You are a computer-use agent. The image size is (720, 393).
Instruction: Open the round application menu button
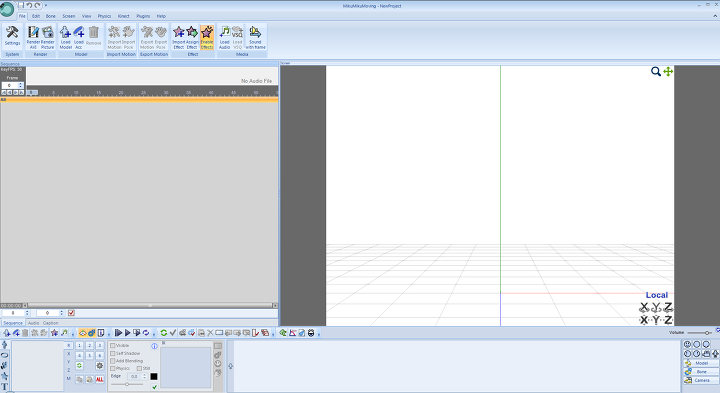pos(7,9)
